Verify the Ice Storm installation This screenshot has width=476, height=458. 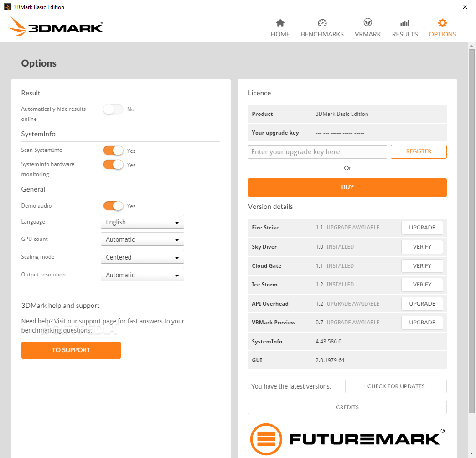[x=422, y=285]
